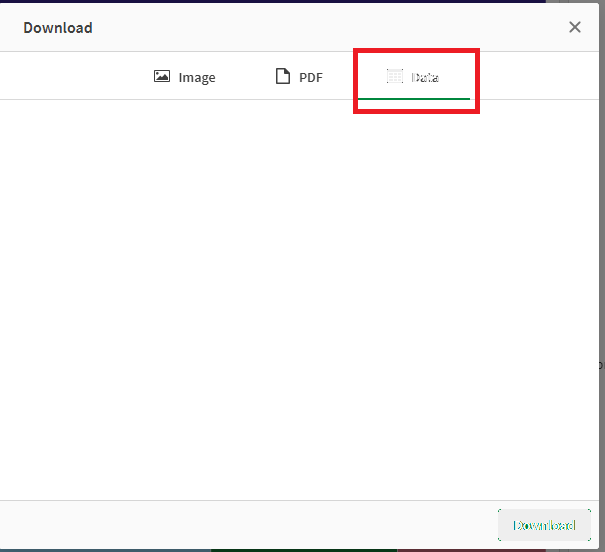Switch to the Image tab
The width and height of the screenshot is (605, 552).
[x=184, y=77]
